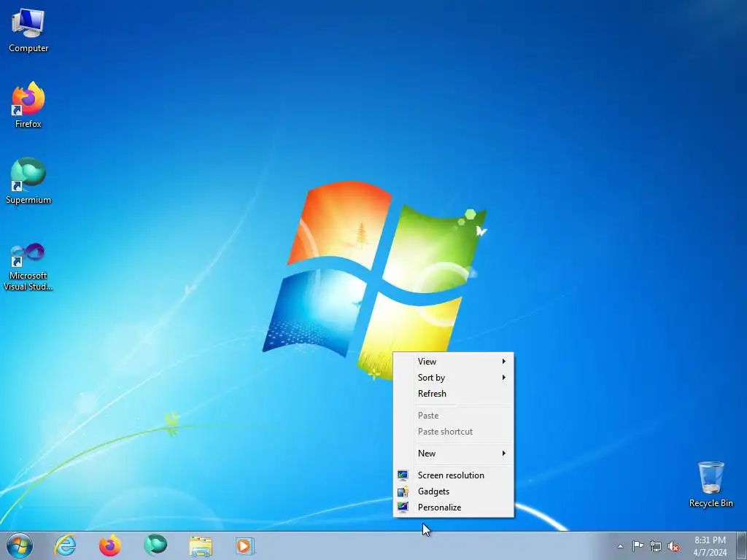Viewport: 747px width, 560px height.
Task: Open the clock showing 8:31 PM
Action: click(710, 546)
